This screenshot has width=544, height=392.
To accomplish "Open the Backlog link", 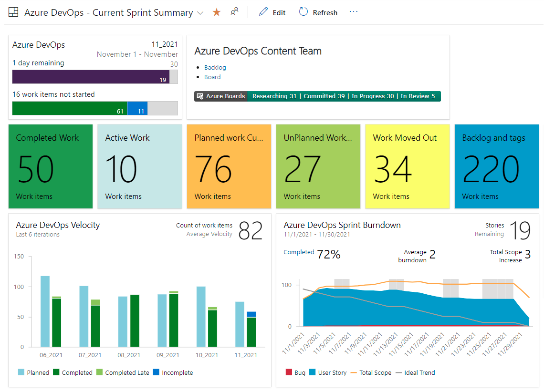I will [215, 67].
